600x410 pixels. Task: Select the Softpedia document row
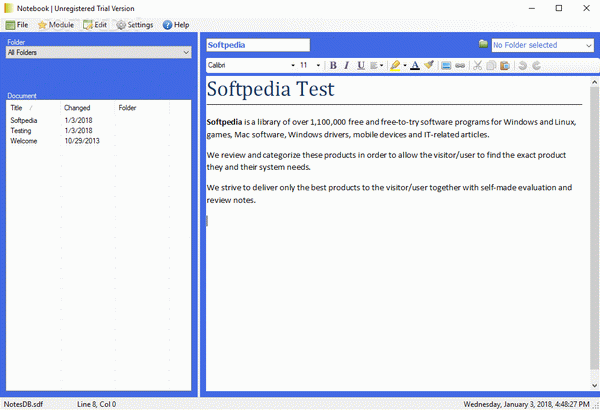tap(98, 121)
